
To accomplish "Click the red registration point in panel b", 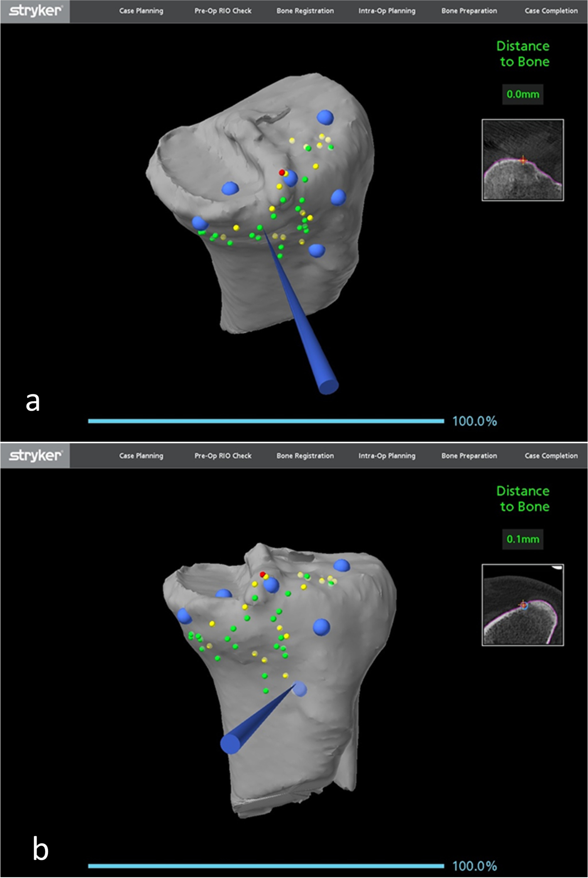I will click(262, 574).
